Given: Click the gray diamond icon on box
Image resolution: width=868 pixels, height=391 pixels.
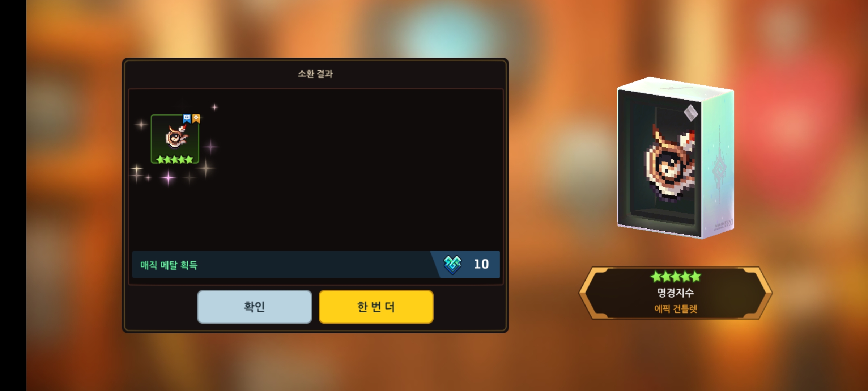Looking at the screenshot, I should coord(691,113).
